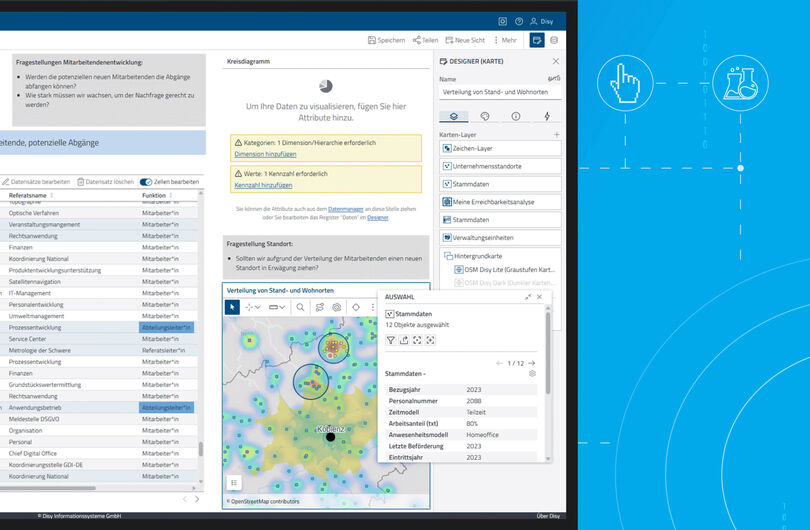Toggle the Verwaltungseinheiten layer checkbox
The image size is (810, 530).
[x=447, y=238]
